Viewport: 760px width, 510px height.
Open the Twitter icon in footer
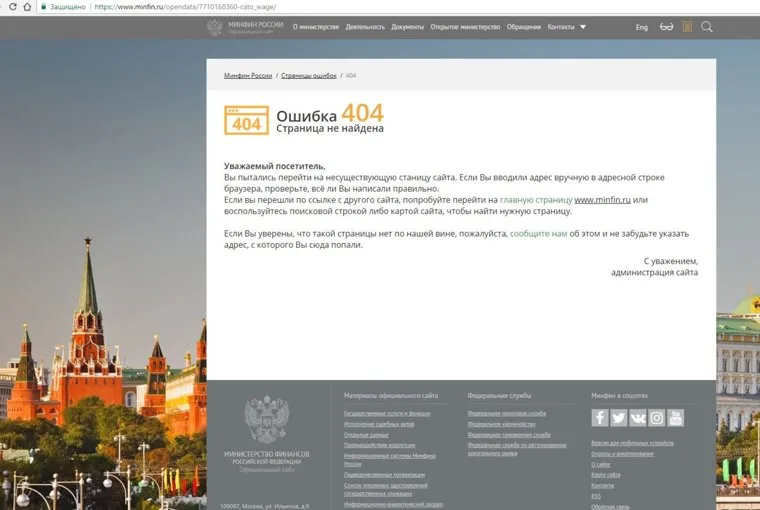tap(619, 418)
